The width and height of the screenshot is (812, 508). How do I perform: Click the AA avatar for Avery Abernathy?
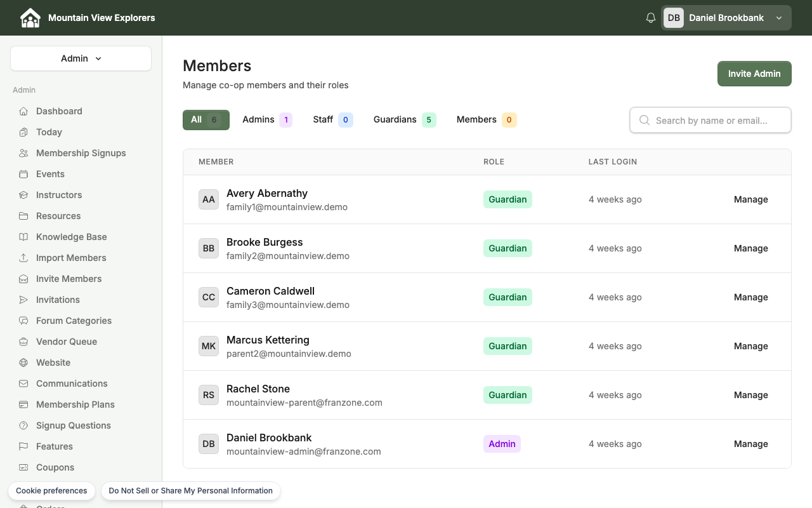(x=209, y=199)
